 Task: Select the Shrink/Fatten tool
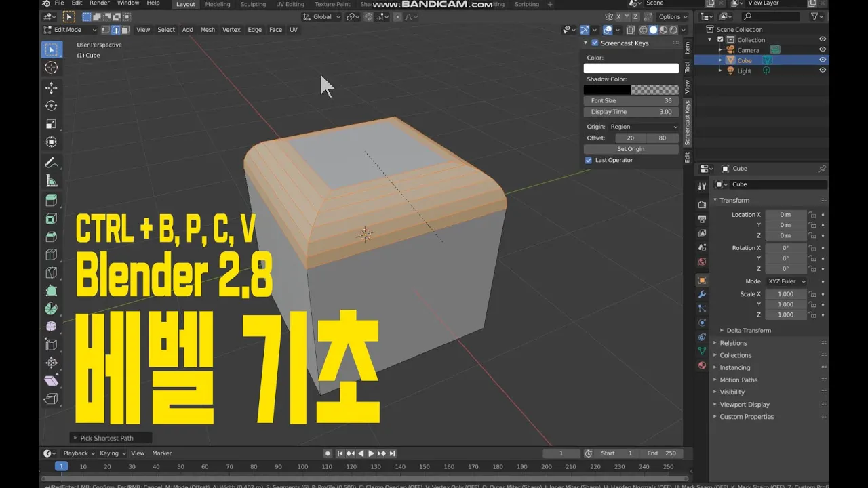51,363
